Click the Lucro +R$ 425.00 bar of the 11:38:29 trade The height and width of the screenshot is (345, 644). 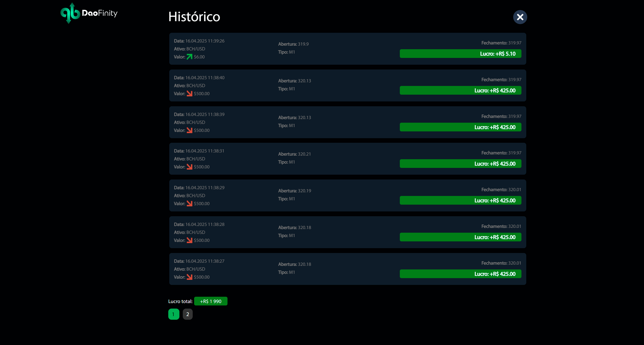[x=460, y=201]
